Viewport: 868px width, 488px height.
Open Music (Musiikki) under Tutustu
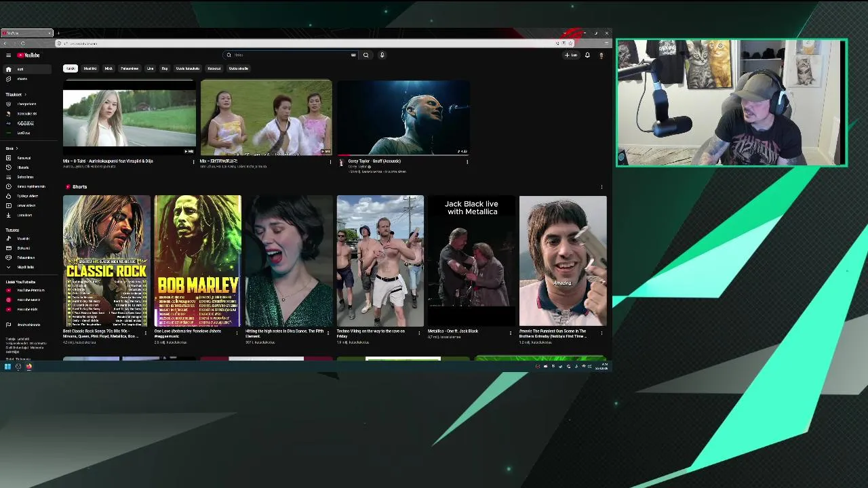26,239
